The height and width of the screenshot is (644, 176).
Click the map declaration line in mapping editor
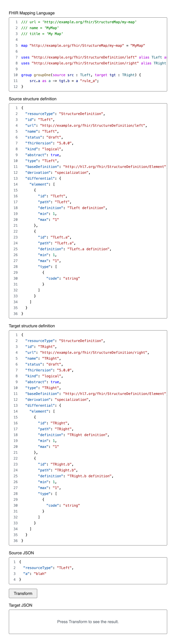(83, 45)
